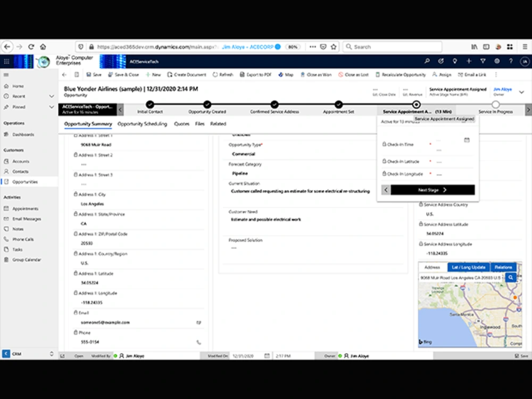The height and width of the screenshot is (399, 532).
Task: Assign the opportunity record
Action: (x=442, y=74)
